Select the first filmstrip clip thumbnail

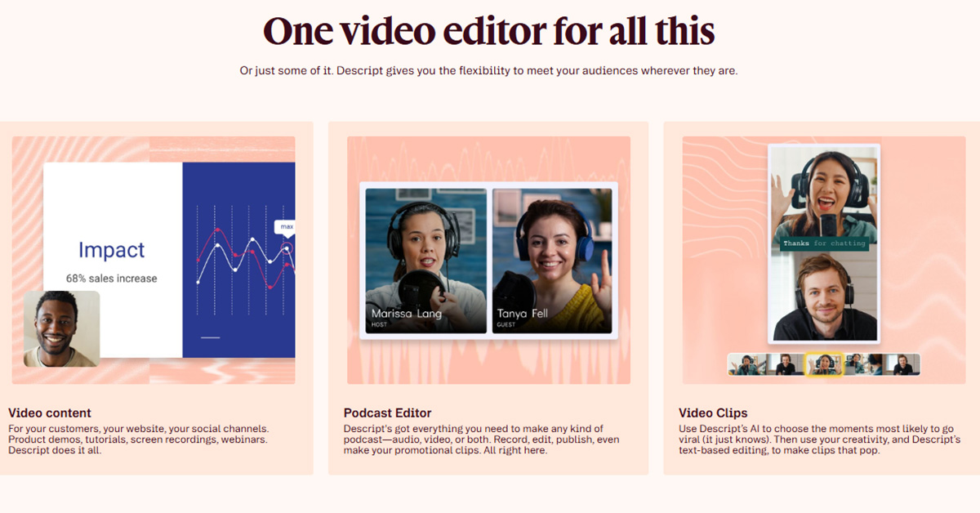click(747, 364)
